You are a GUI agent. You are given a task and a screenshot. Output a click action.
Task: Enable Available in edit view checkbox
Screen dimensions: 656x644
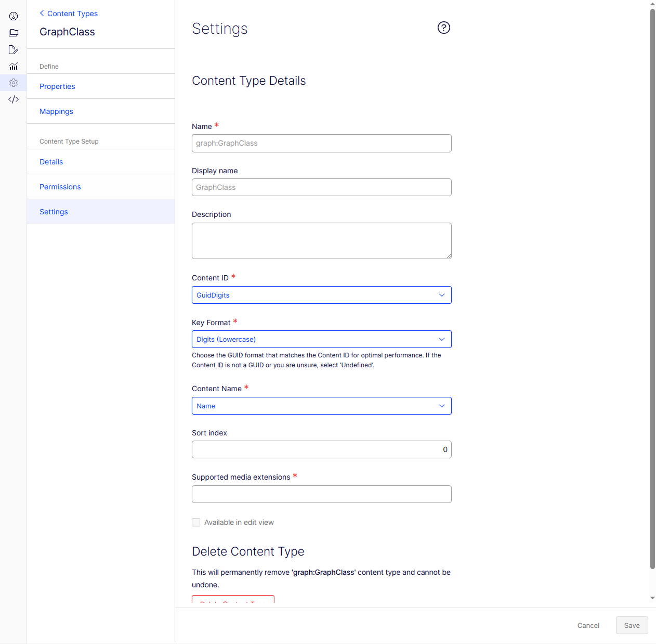click(196, 522)
